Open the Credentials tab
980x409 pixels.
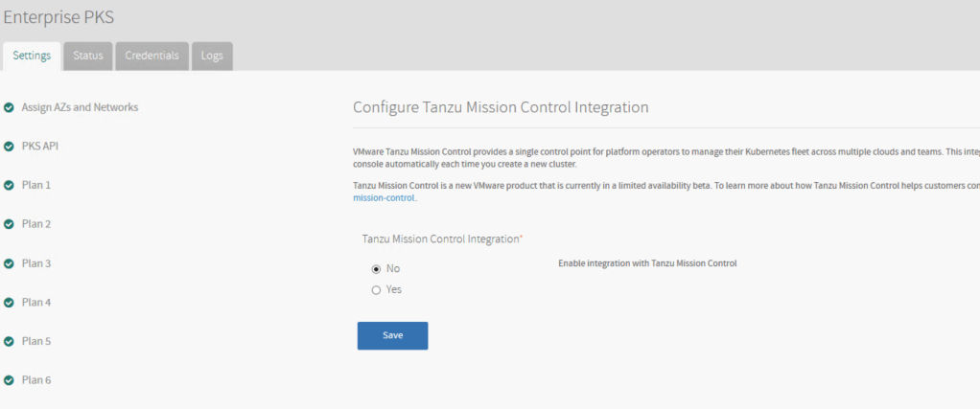[x=152, y=56]
